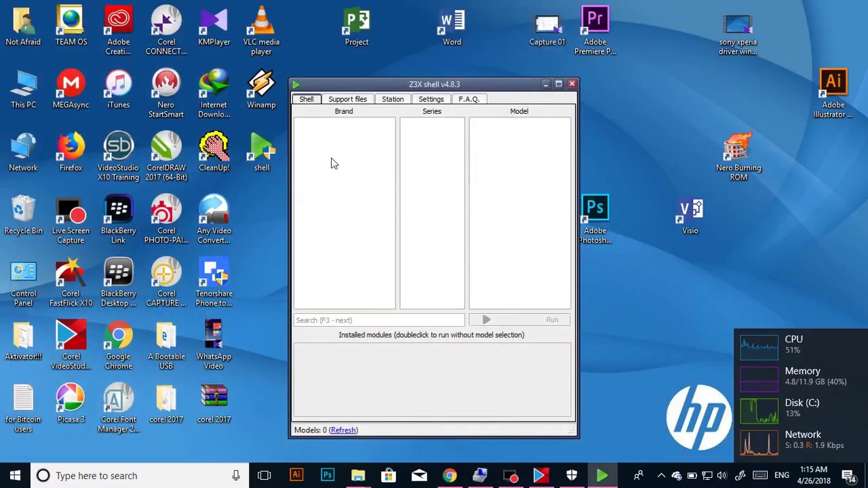Select the Control Panel desktop icon

coord(23,283)
